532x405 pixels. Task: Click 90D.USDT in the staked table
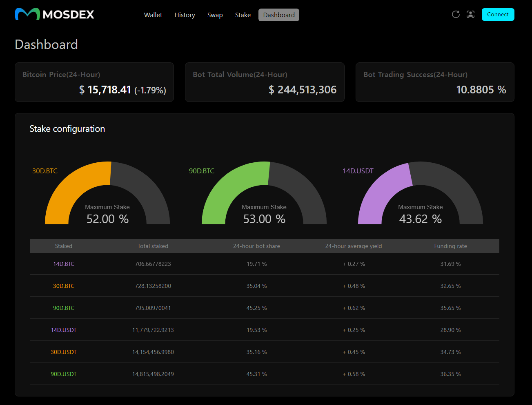[64, 374]
